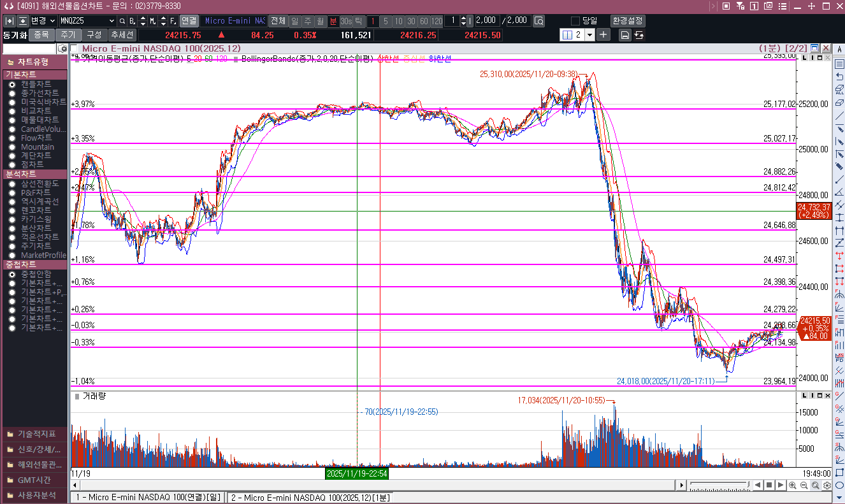Open the 변경 dropdown
Screen dimensions: 845x504
pos(52,20)
